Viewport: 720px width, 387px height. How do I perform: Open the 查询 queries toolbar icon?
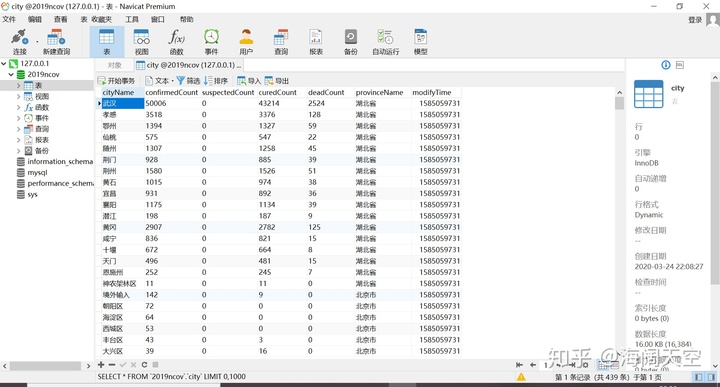281,42
